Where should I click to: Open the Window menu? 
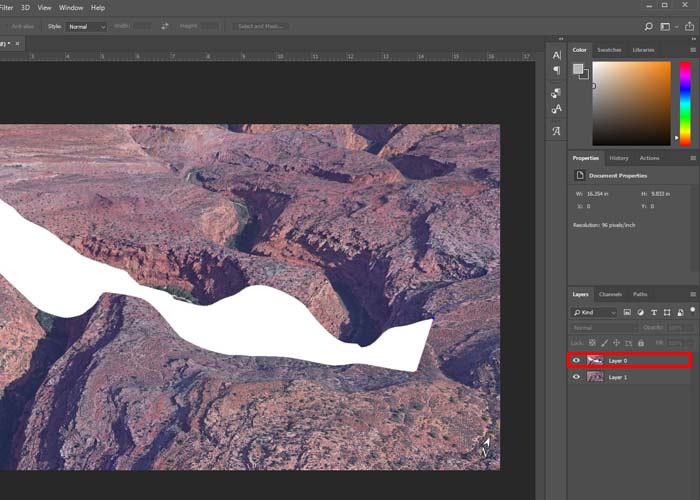(x=71, y=7)
